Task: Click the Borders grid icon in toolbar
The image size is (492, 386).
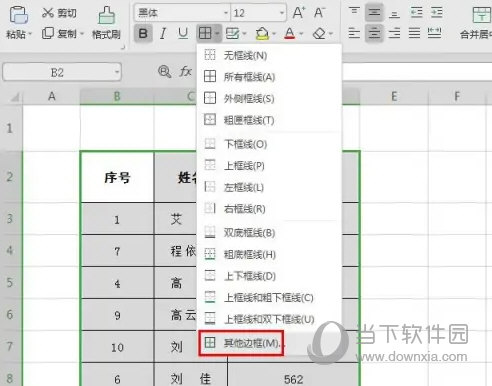Action: [205, 33]
